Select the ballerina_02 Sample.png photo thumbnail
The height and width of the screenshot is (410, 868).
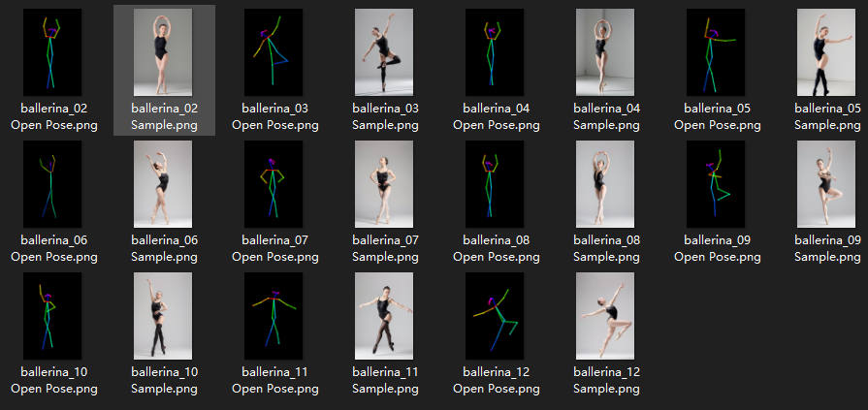163,52
